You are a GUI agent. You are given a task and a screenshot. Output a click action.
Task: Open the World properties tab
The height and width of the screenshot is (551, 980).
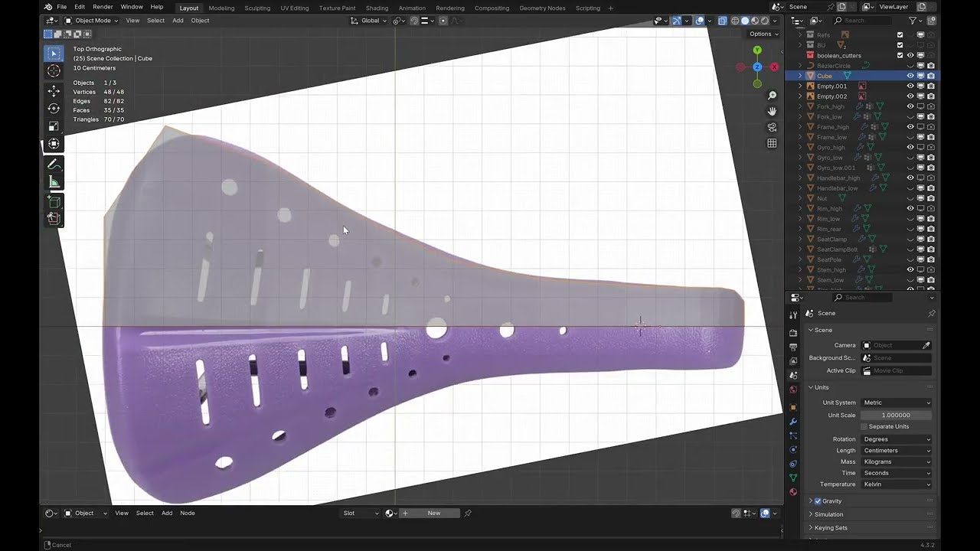[793, 390]
